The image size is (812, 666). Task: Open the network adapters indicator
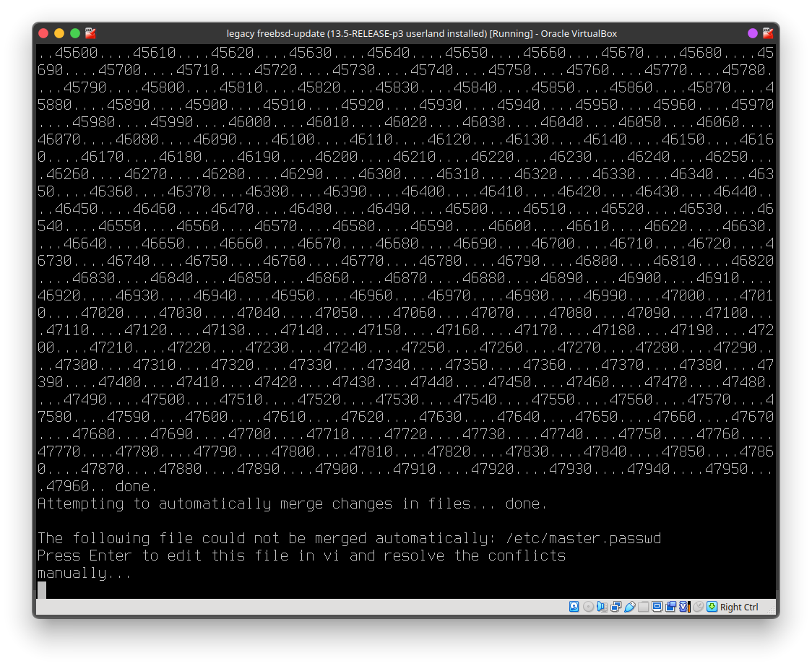click(x=616, y=607)
